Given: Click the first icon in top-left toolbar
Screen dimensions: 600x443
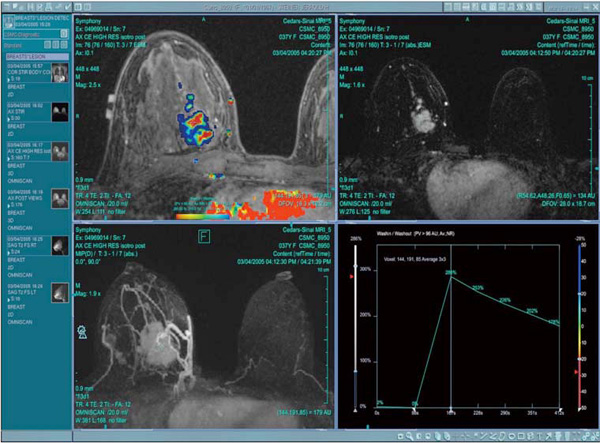Looking at the screenshot, I should click(4, 5).
